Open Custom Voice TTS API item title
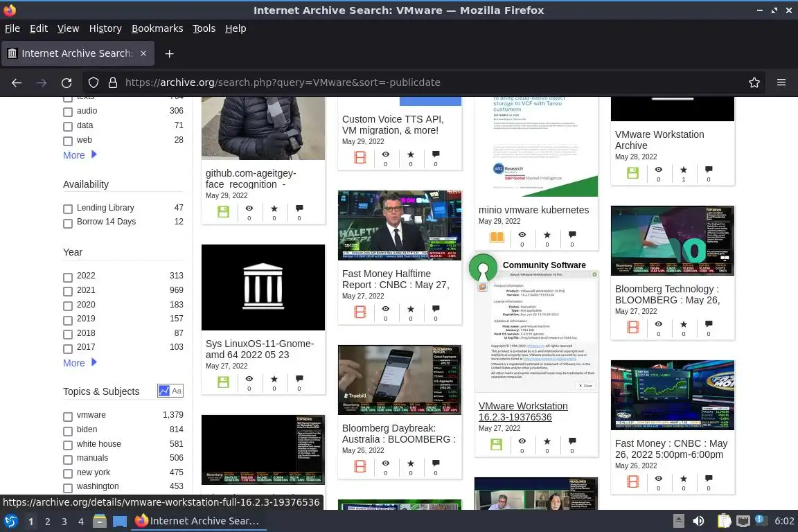Screen dimensions: 798x532 [393, 125]
